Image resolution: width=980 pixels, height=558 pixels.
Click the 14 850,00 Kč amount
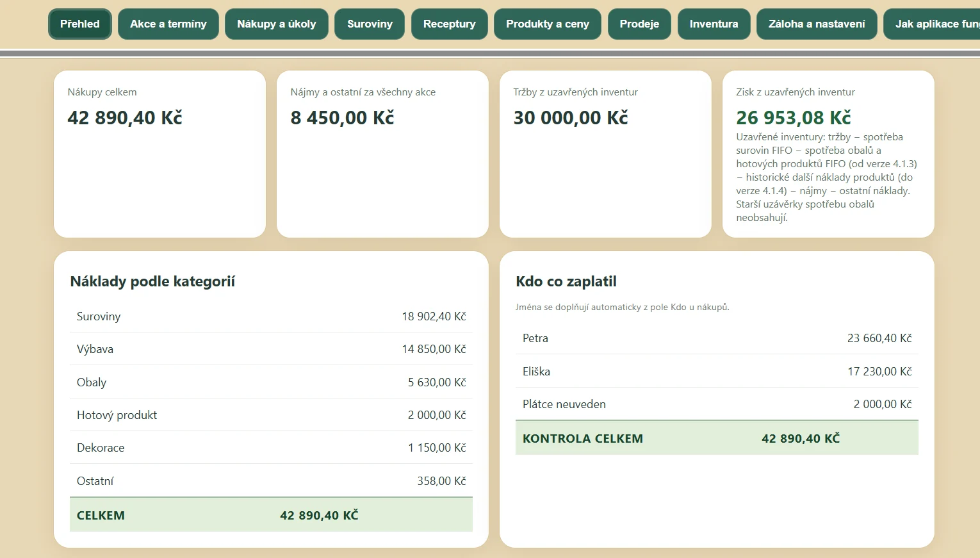[434, 349]
